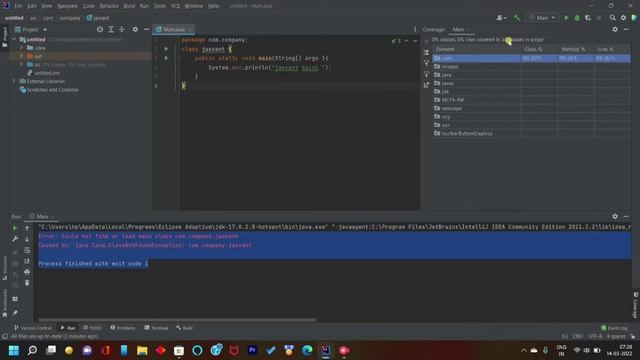The image size is (640, 360).
Task: Open IDE settings gear in toolbar
Action: (x=623, y=18)
